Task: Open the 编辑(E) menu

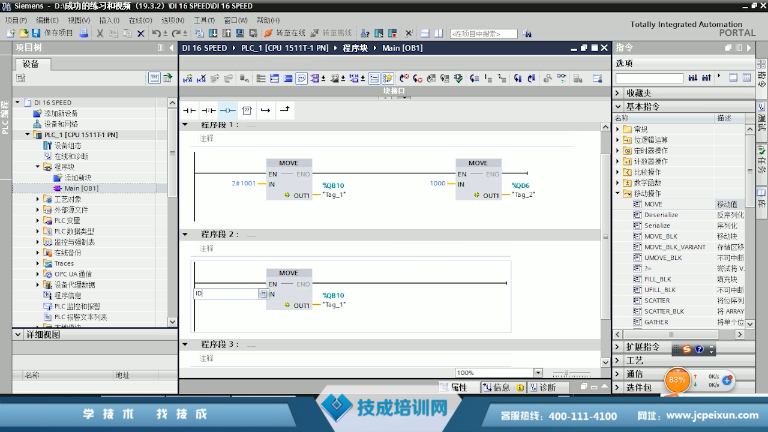Action: pyautogui.click(x=47, y=20)
